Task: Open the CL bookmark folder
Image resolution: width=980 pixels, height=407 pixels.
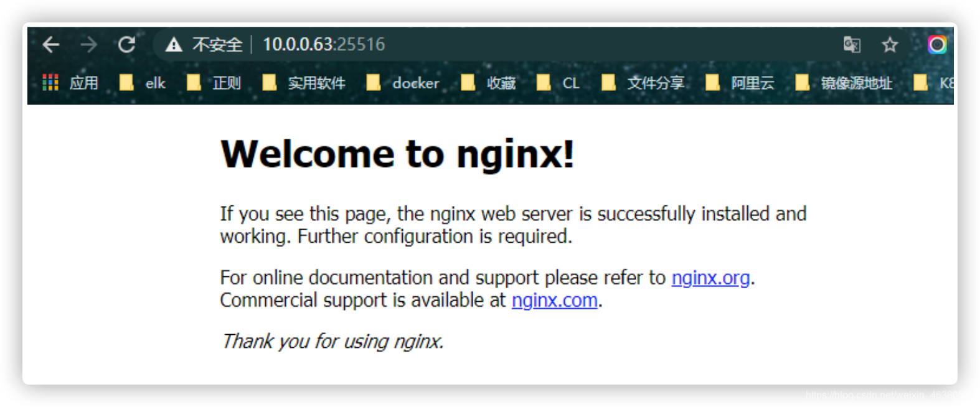Action: pos(558,83)
